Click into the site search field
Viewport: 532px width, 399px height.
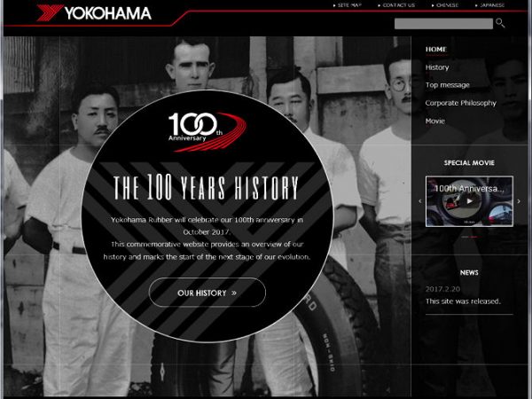[x=443, y=24]
